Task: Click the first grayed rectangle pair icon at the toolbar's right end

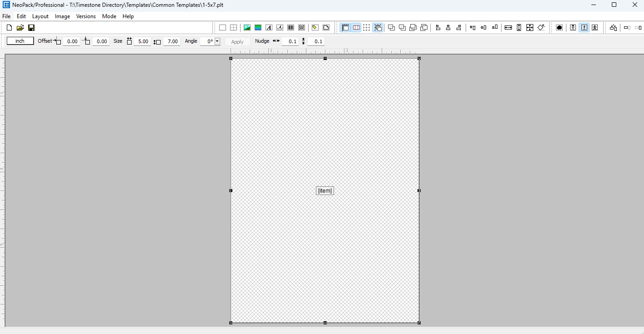Action: pyautogui.click(x=627, y=28)
